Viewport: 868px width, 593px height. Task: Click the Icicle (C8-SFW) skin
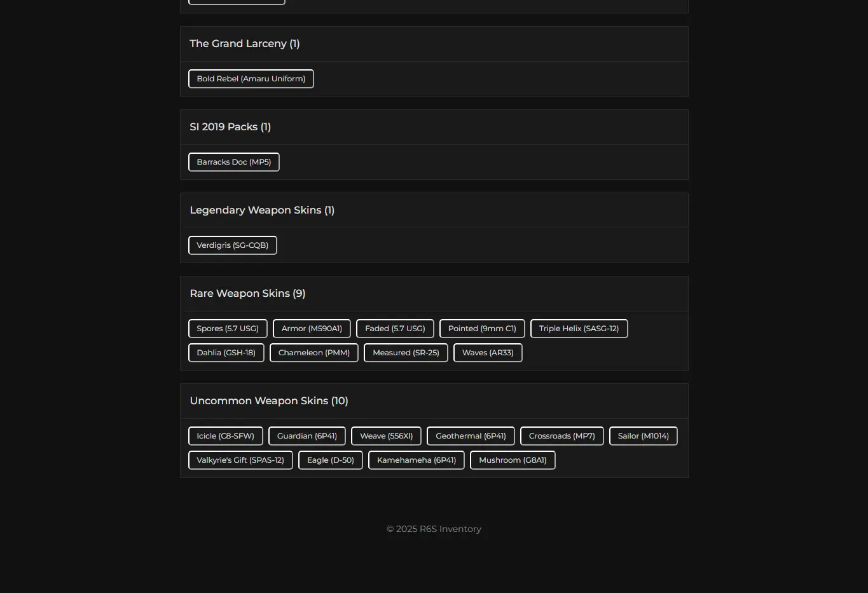point(225,436)
